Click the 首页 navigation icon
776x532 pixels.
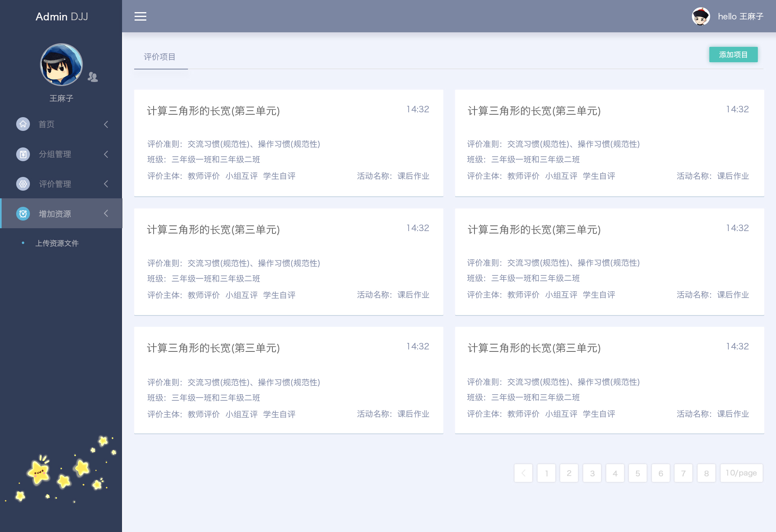coord(22,124)
